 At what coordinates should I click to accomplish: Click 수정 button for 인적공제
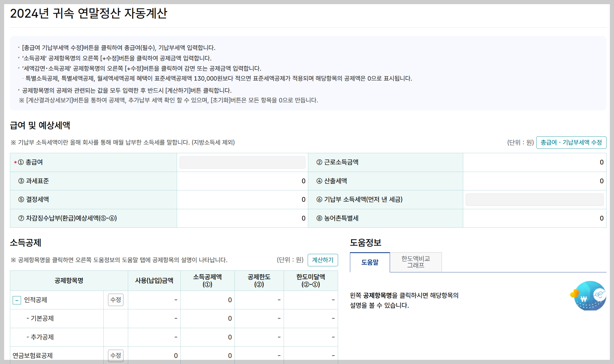coord(115,300)
